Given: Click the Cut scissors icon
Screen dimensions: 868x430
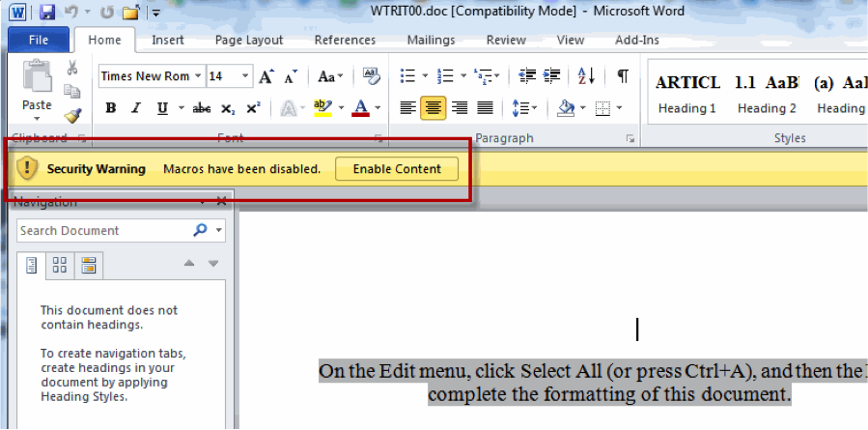Looking at the screenshot, I should point(72,68).
